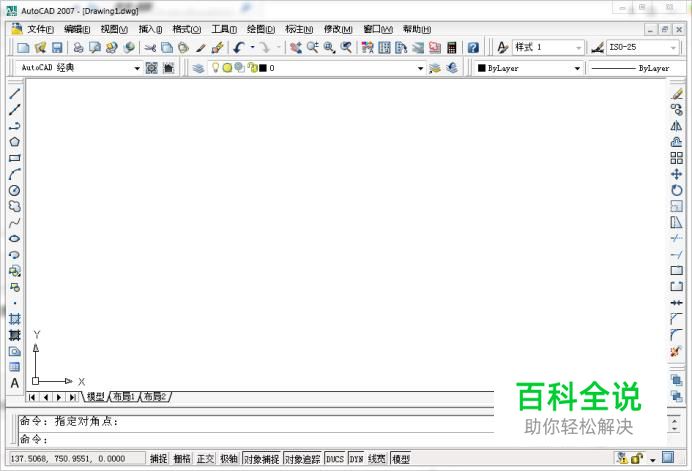Toggle 对象追踪 object tracking
The image size is (692, 471).
click(x=303, y=459)
